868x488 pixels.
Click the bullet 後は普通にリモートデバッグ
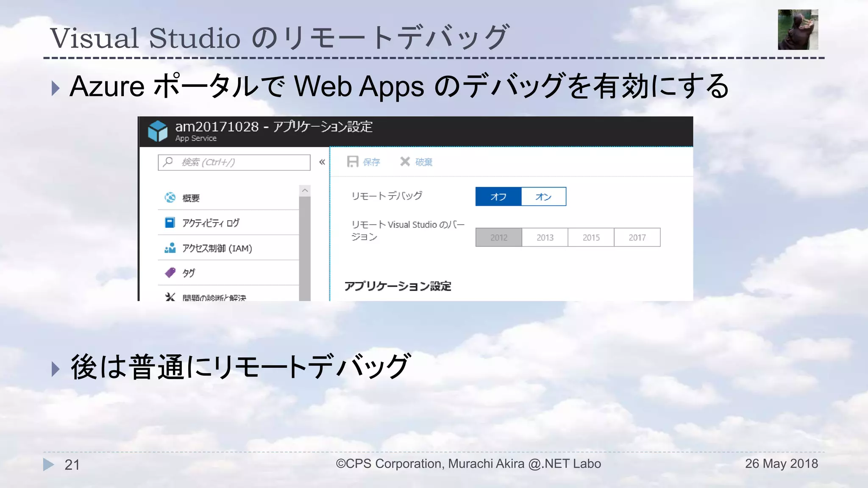pyautogui.click(x=240, y=367)
